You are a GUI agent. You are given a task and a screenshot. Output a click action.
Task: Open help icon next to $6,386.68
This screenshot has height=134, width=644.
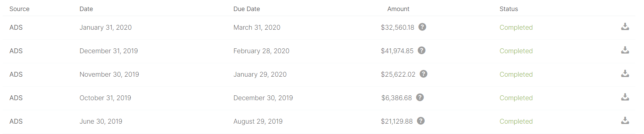tap(420, 97)
